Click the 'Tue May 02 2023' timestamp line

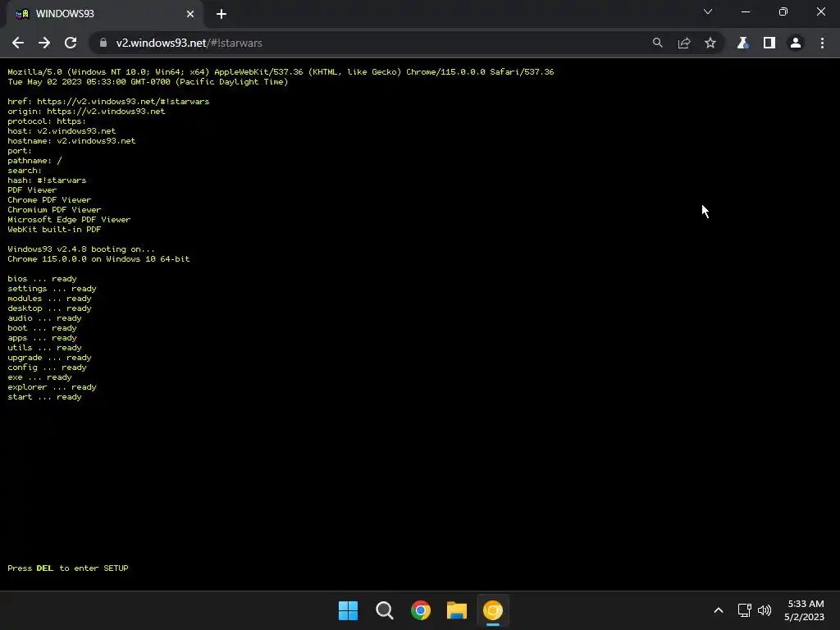click(148, 82)
